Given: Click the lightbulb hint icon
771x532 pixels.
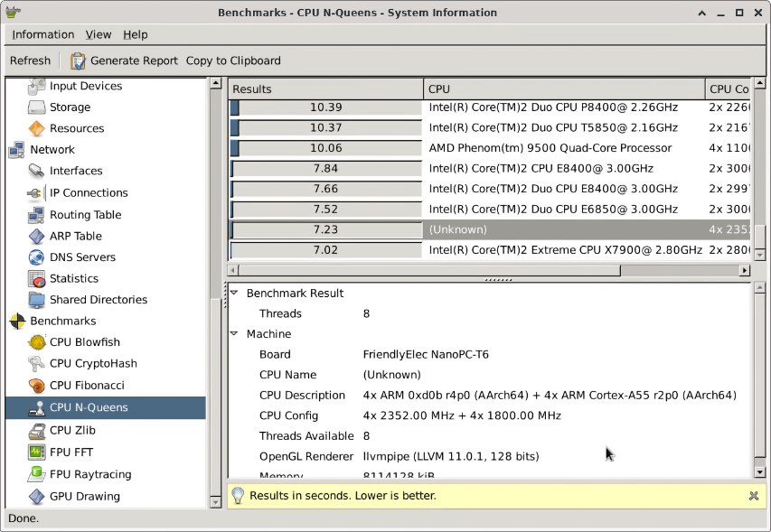Looking at the screenshot, I should [x=238, y=496].
